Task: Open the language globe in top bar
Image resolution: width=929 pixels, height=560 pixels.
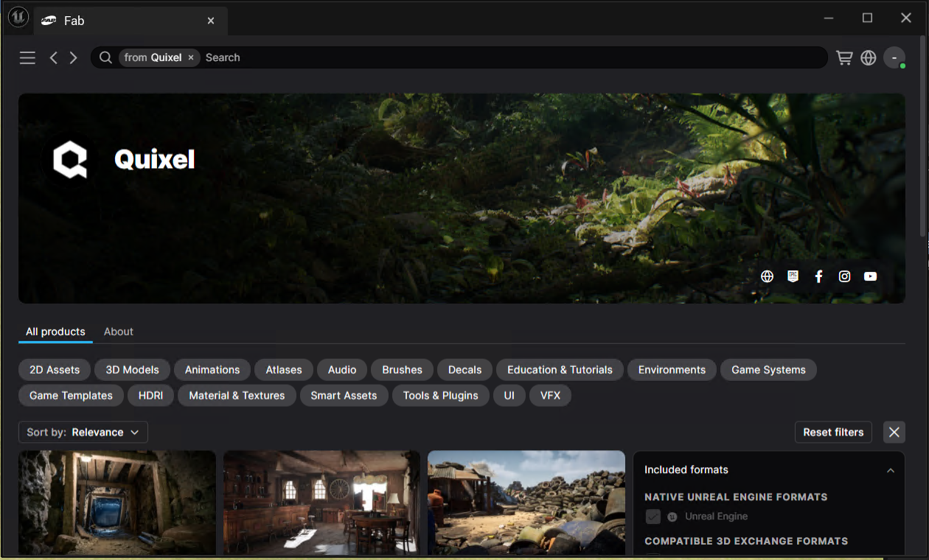Action: pos(869,57)
